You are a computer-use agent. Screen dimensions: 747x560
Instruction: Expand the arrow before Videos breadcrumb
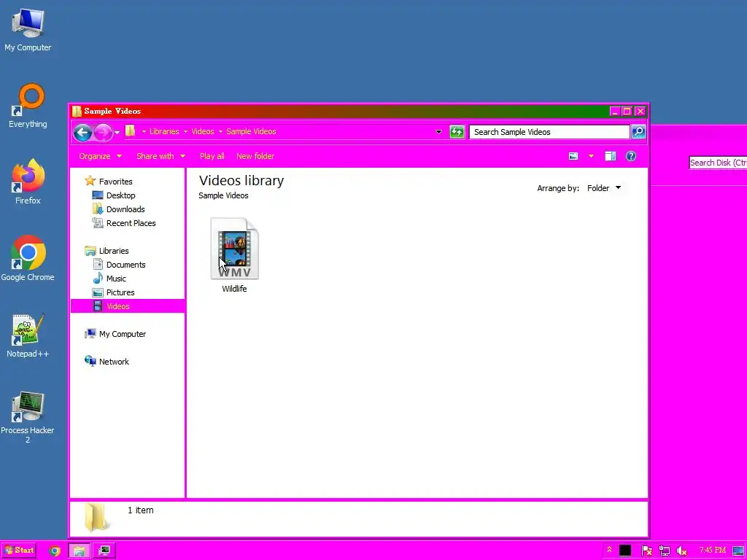coord(185,131)
